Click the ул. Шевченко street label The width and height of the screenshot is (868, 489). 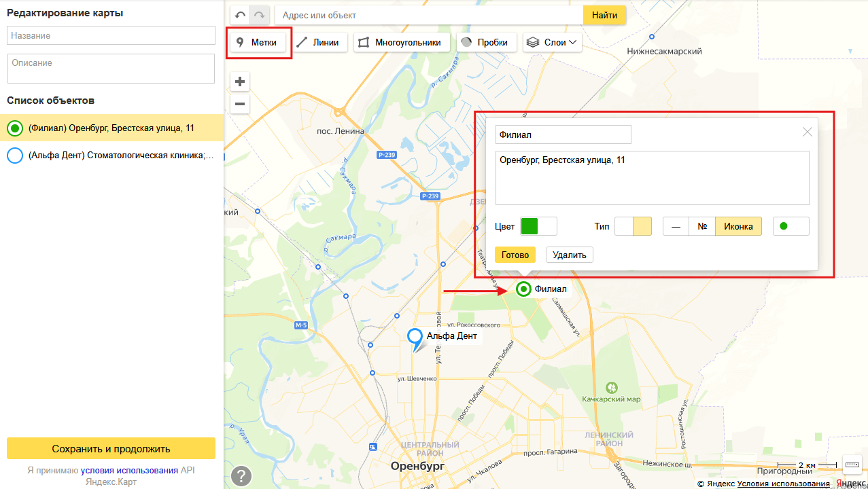[x=417, y=379]
